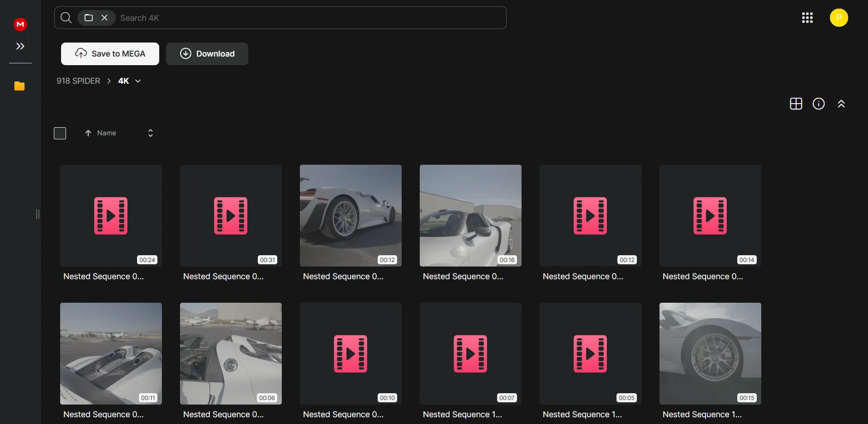Collapse header with double up-chevron icon
This screenshot has height=424, width=868.
coord(841,104)
